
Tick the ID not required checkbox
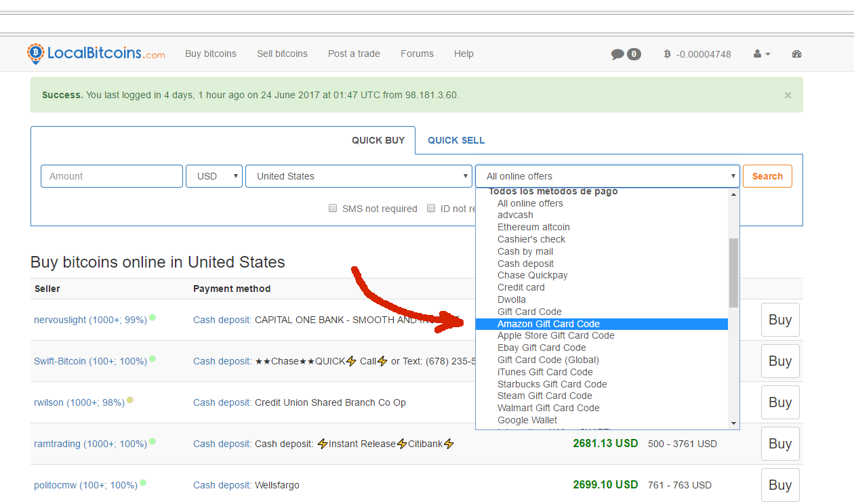click(x=431, y=209)
